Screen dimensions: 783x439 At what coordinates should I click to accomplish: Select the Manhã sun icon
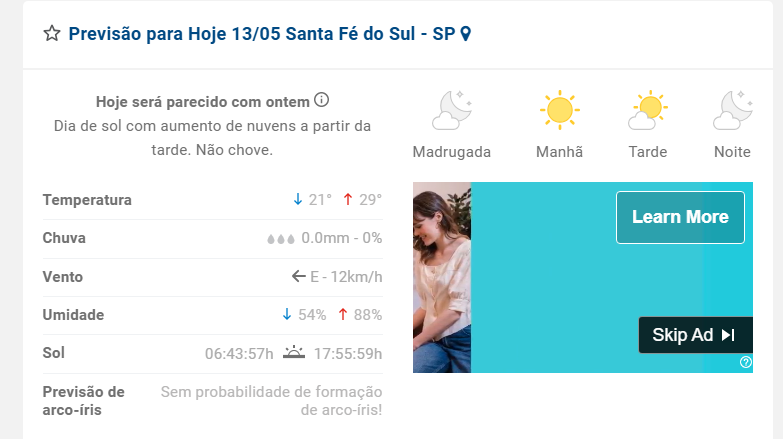tap(559, 110)
